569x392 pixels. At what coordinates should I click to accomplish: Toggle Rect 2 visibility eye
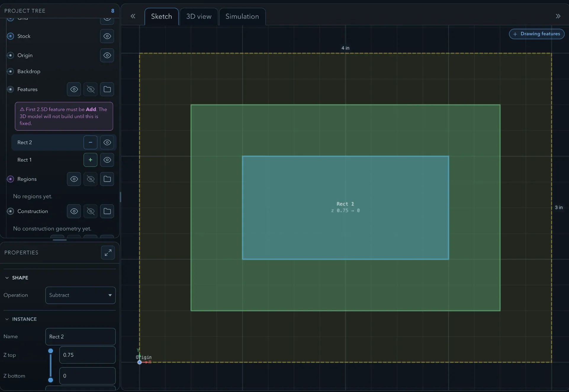(107, 143)
